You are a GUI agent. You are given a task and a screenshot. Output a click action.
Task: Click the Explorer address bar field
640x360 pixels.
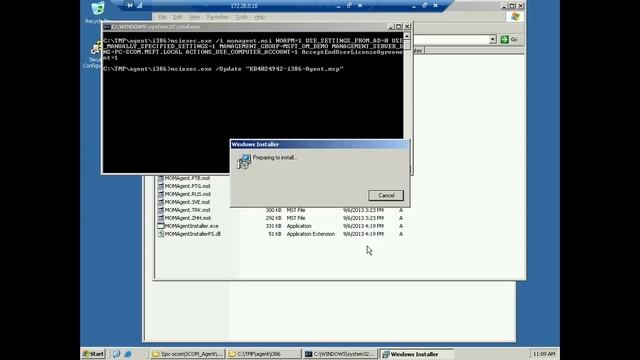click(x=451, y=40)
